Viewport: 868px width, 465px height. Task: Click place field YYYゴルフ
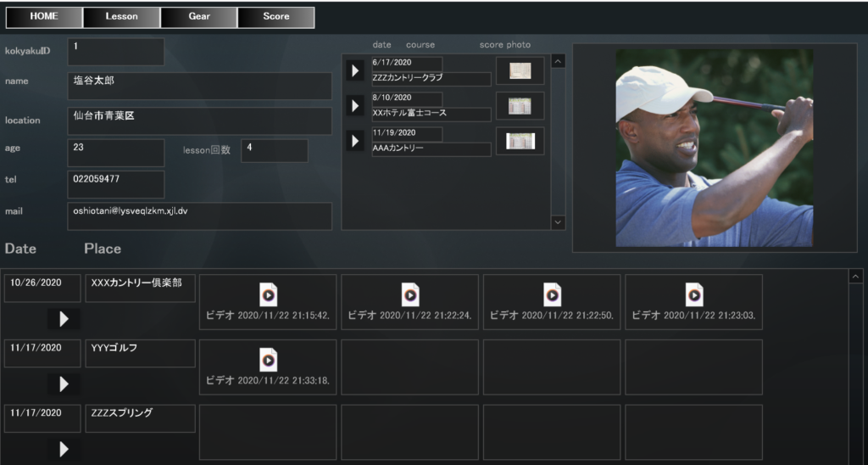(140, 353)
